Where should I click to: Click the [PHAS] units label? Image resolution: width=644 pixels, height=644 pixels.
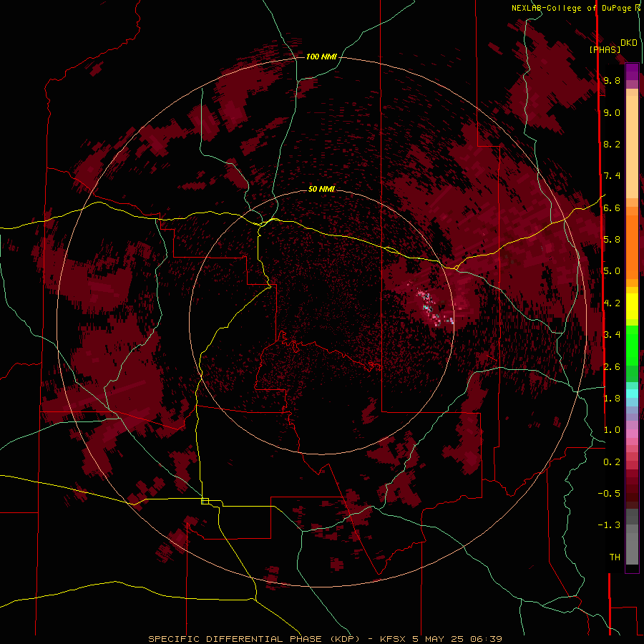pyautogui.click(x=605, y=49)
